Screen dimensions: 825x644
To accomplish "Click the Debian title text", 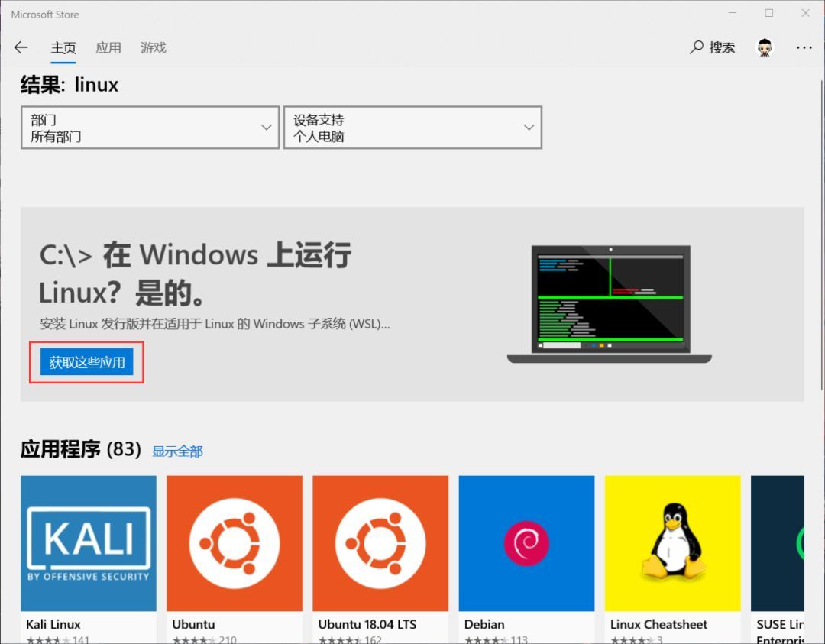I will (x=484, y=625).
